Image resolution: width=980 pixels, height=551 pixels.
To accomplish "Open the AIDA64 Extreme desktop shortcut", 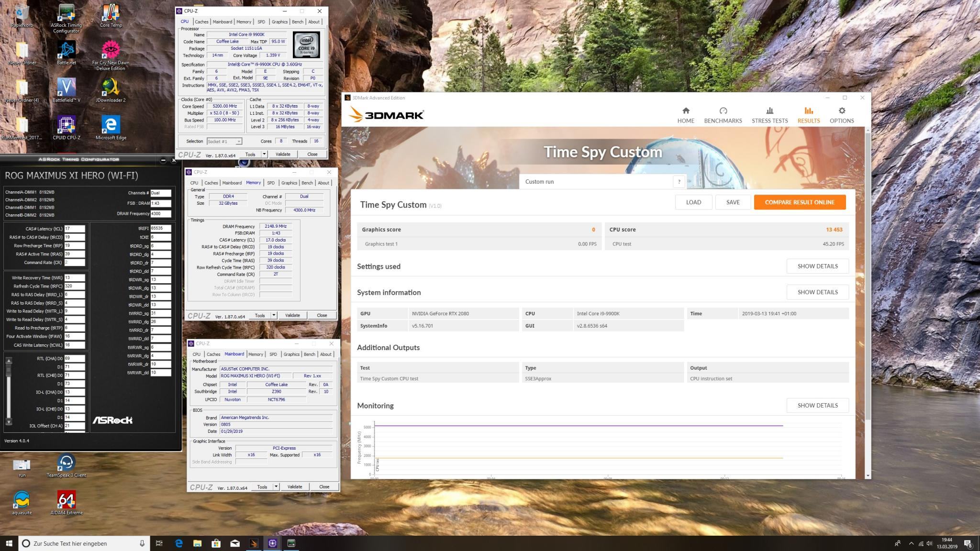I will click(x=66, y=503).
